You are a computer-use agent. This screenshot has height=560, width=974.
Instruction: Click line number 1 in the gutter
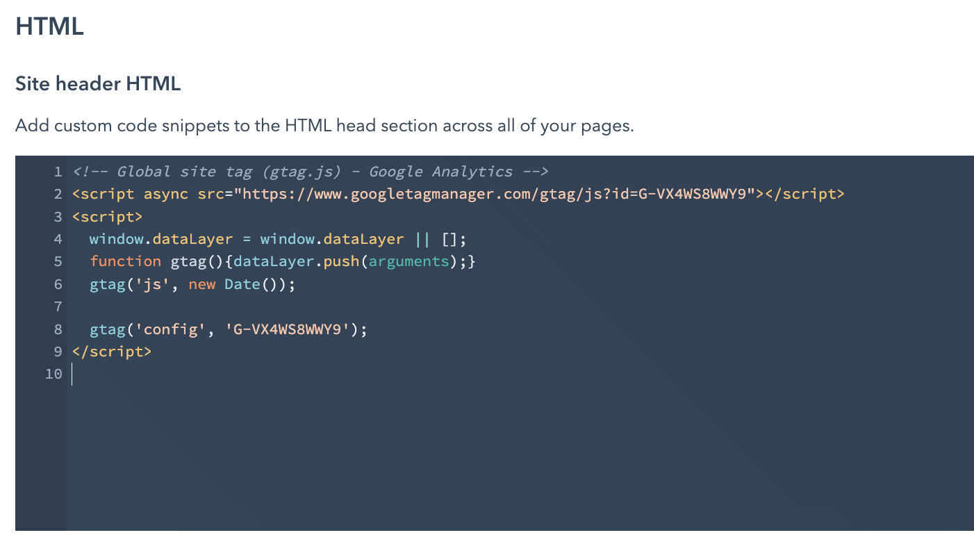(58, 172)
